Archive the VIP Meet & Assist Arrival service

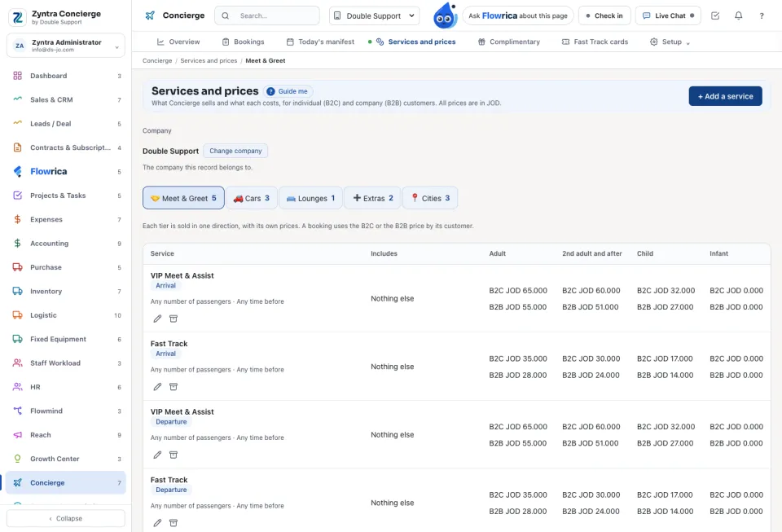pyautogui.click(x=174, y=319)
